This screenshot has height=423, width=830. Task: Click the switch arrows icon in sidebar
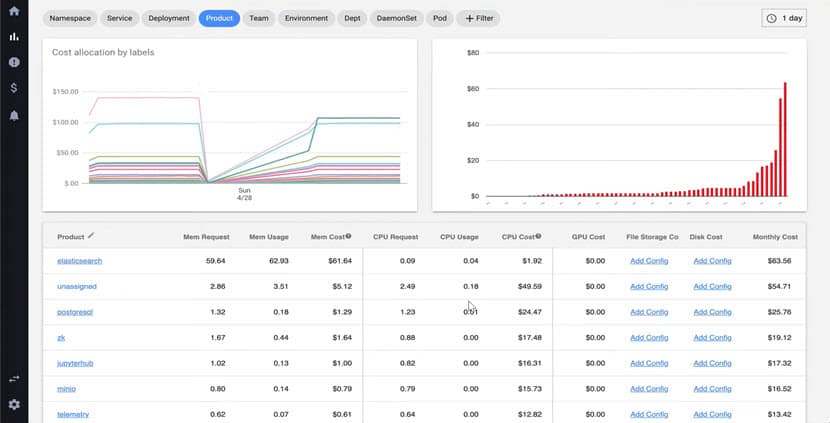coord(14,379)
